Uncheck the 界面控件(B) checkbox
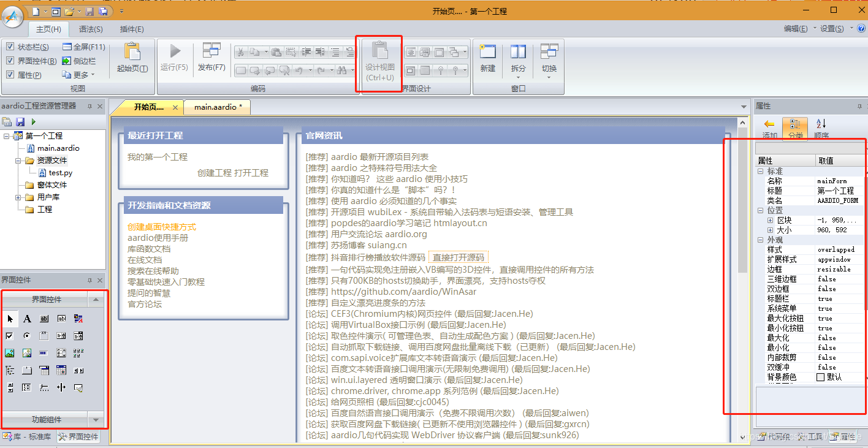Screen dimensions: 868x448 tap(10, 61)
